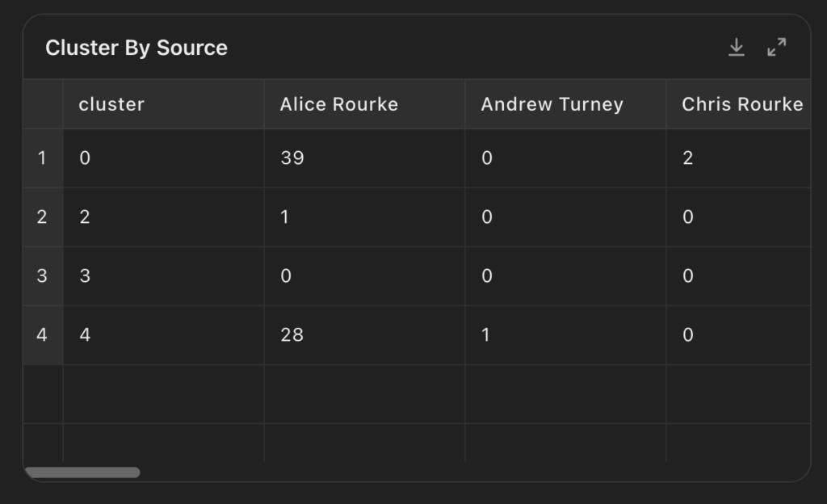Select the Andrew Turney column header
The image size is (827, 504).
565,104
